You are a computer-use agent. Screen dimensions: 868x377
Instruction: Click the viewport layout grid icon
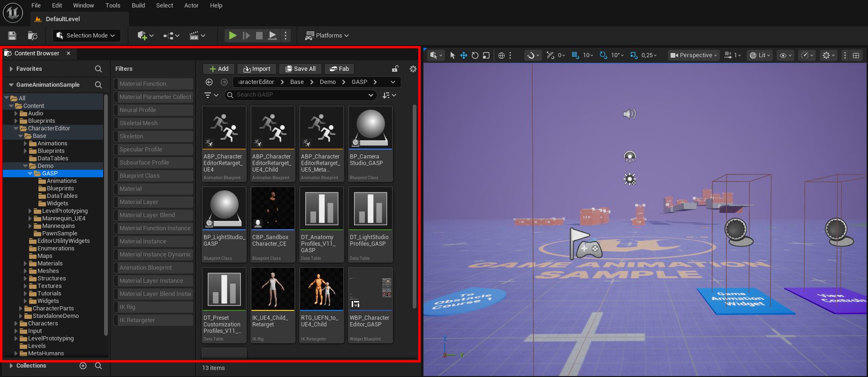856,55
